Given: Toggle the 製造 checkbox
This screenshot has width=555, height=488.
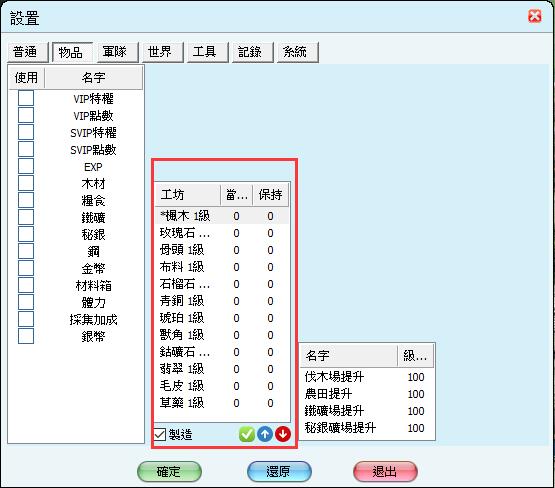Looking at the screenshot, I should [160, 434].
